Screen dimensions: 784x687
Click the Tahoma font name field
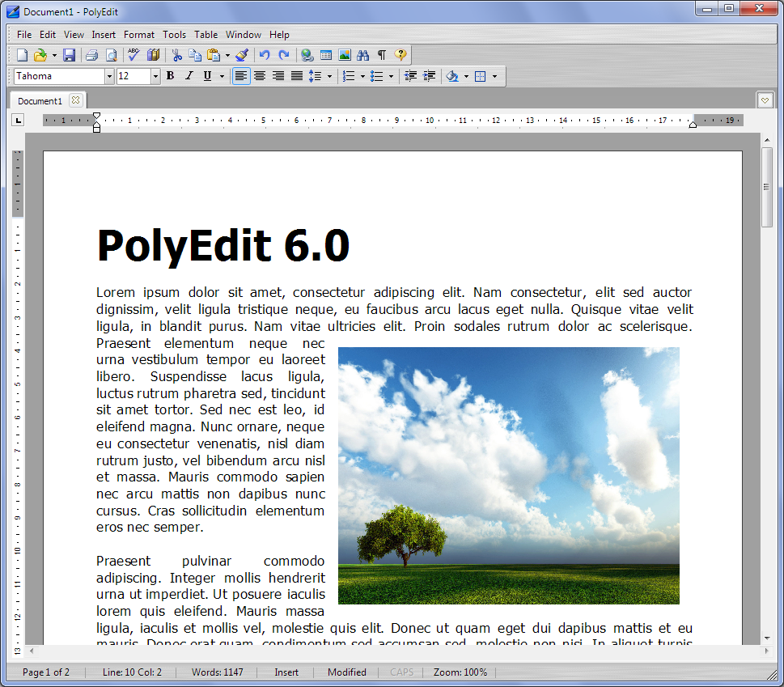click(59, 77)
